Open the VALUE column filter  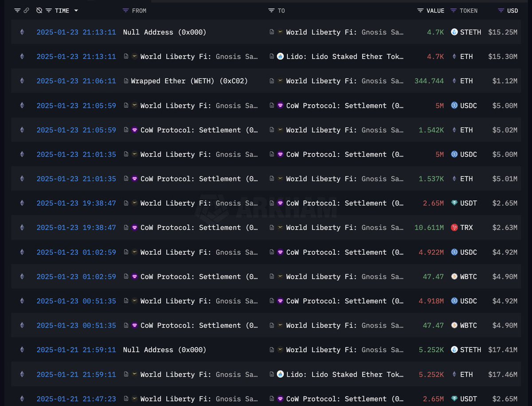coord(420,11)
